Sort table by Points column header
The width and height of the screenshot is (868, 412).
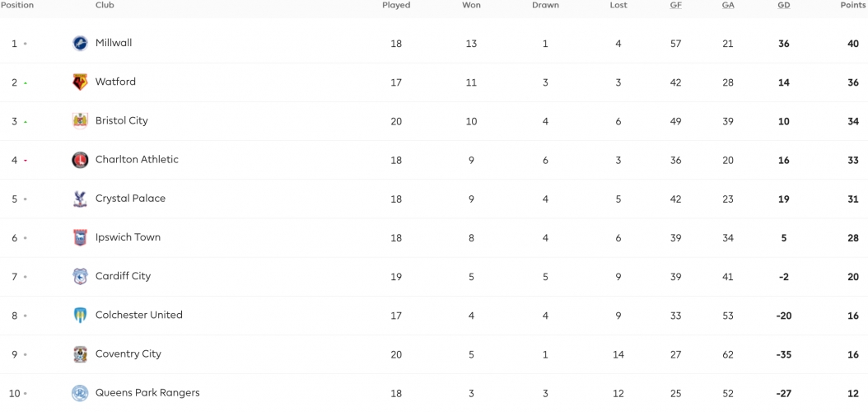coord(854,5)
